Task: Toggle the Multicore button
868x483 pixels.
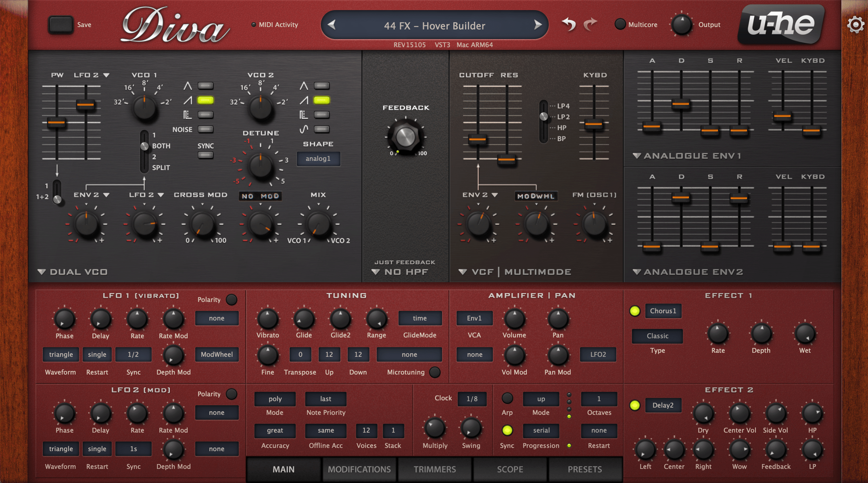Action: (620, 24)
